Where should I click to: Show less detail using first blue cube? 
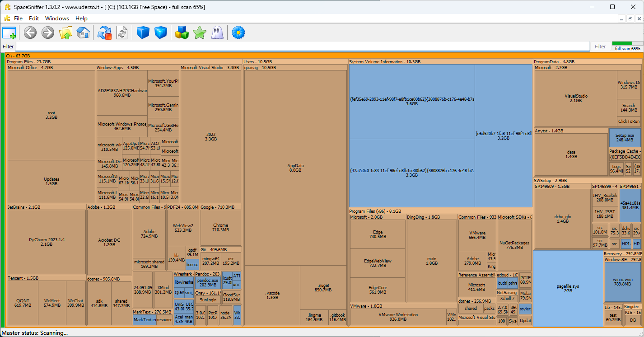(143, 33)
